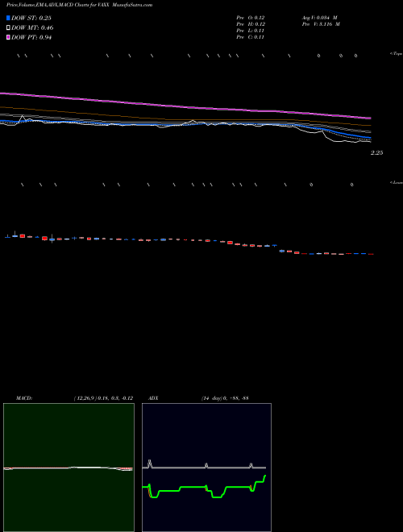Click the ADX panel heading
This screenshot has height=532, width=403.
pyautogui.click(x=153, y=398)
